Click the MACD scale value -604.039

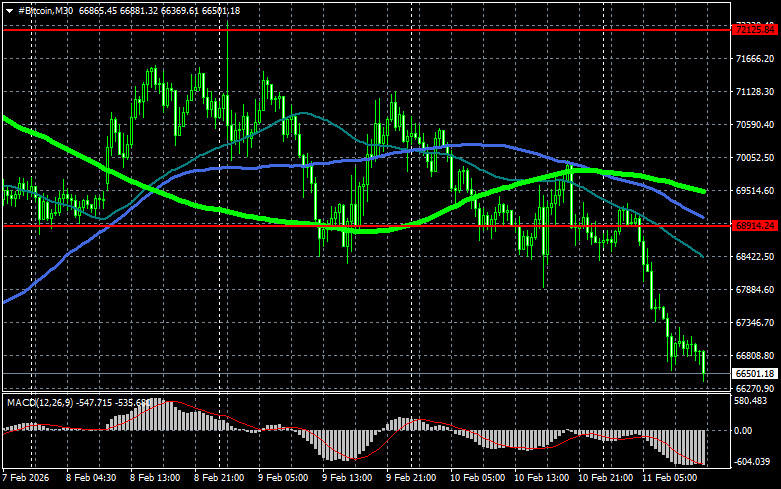(752, 462)
